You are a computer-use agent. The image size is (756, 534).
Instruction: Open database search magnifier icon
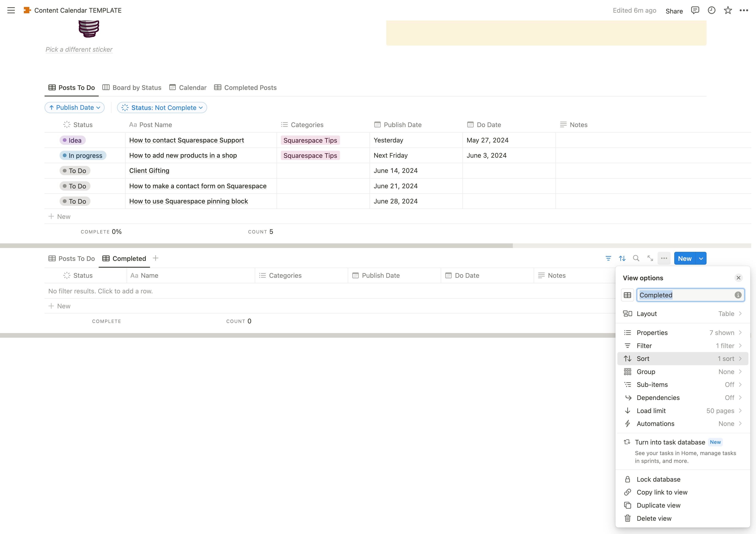[x=636, y=258]
